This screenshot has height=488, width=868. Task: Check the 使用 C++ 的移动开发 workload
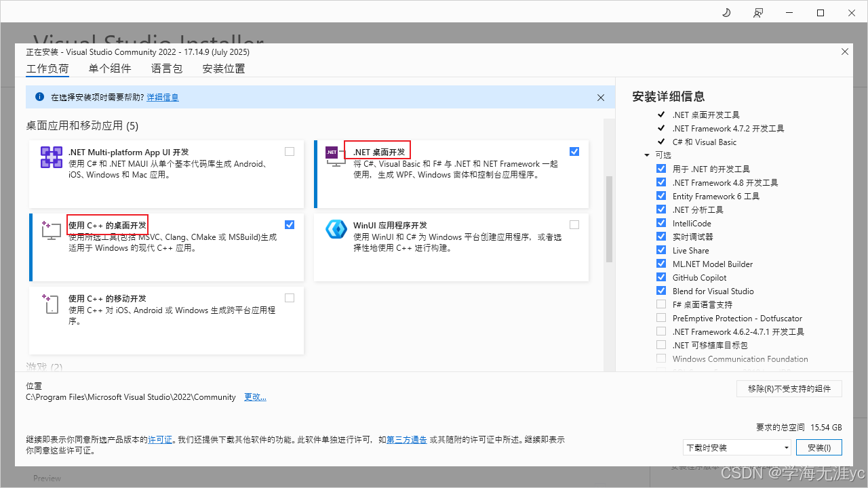(x=290, y=298)
